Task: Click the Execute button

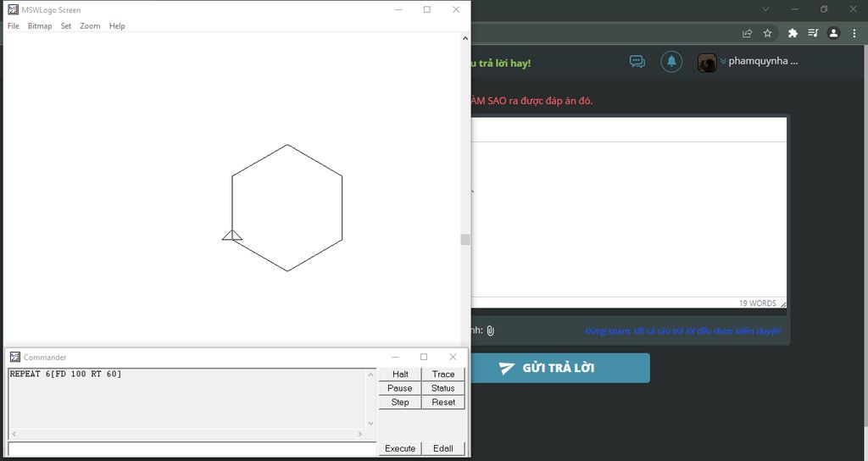Action: click(x=400, y=448)
